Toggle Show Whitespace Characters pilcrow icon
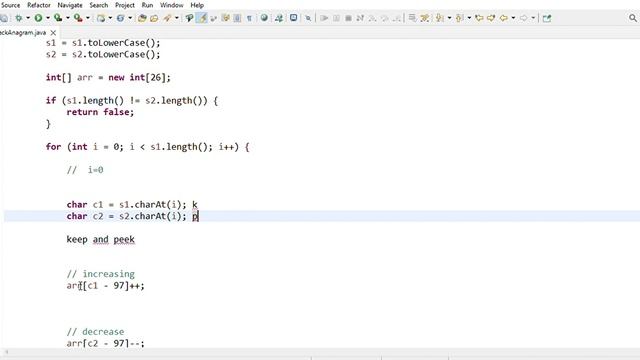Screen dimensions: 640x360 click(x=249, y=18)
